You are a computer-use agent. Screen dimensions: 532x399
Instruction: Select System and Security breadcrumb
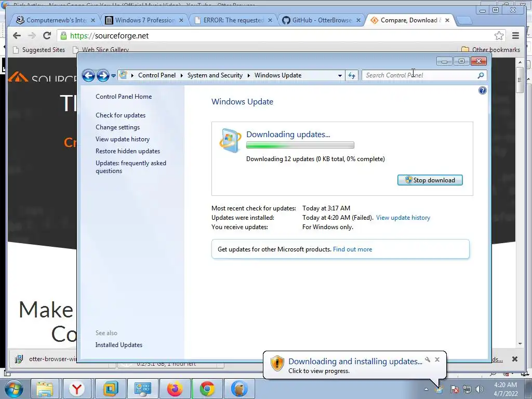215,75
